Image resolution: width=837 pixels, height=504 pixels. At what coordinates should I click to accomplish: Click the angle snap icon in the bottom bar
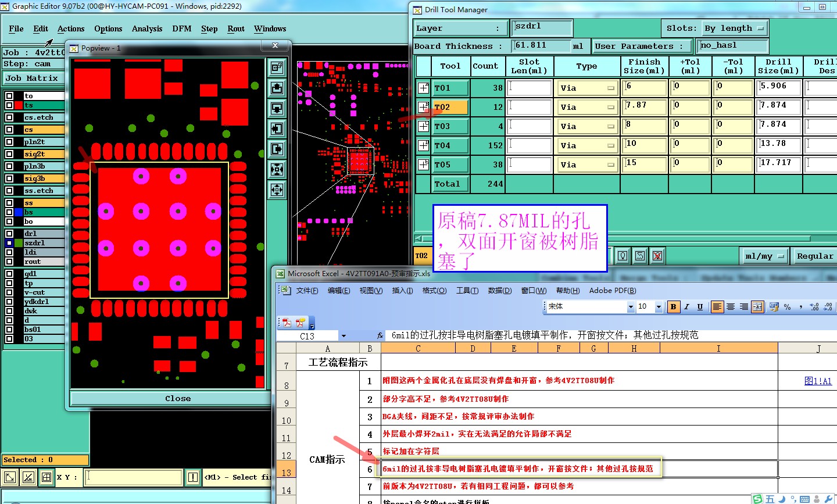28,478
